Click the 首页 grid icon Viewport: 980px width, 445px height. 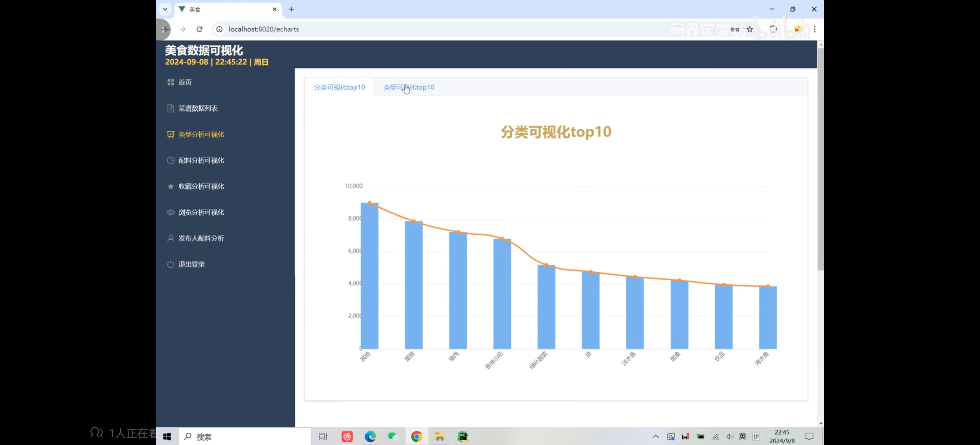[x=170, y=82]
